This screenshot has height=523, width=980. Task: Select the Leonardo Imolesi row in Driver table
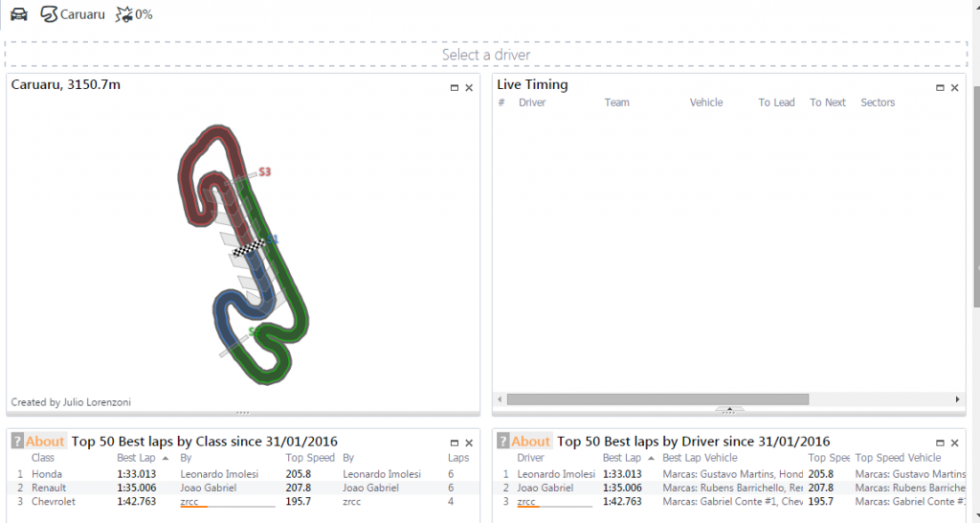[728, 474]
